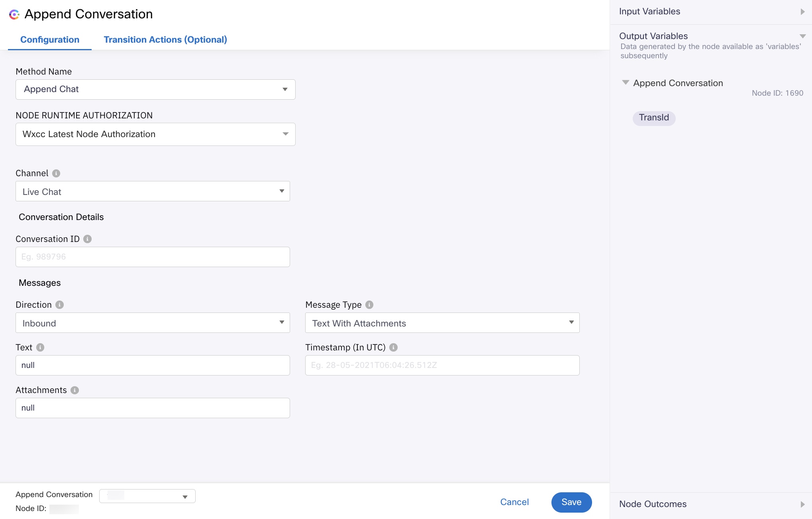Click the Attachments info icon
Viewport: 812px width, 519px height.
click(75, 390)
